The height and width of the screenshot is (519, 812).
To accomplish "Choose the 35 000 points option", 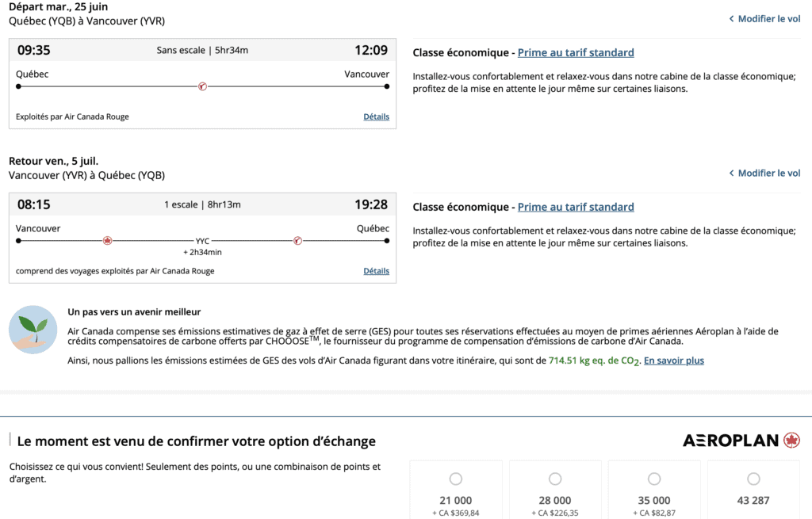I will (654, 479).
